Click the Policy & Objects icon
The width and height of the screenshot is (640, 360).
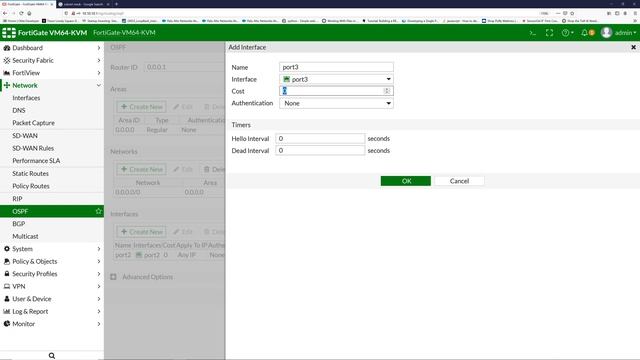click(x=7, y=261)
